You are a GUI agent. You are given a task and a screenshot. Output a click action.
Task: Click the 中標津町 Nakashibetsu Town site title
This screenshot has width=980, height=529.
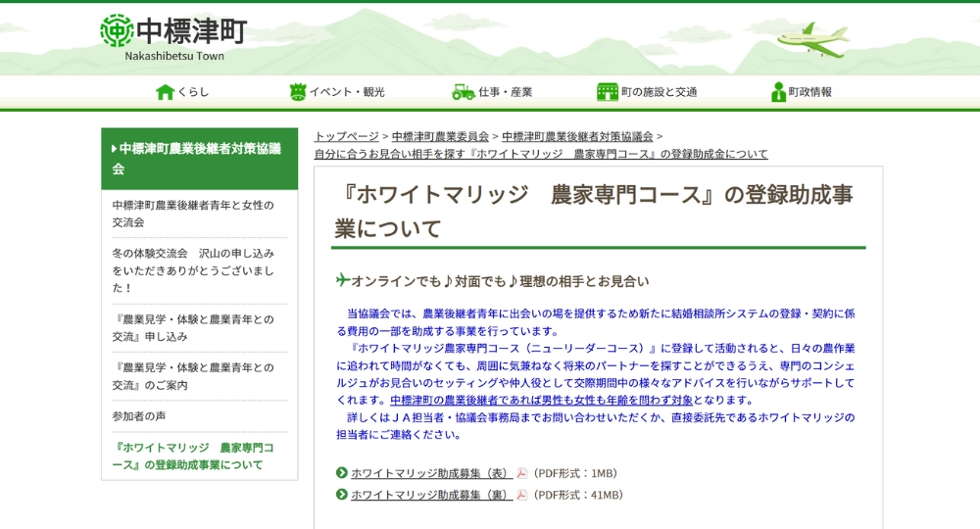(x=173, y=38)
